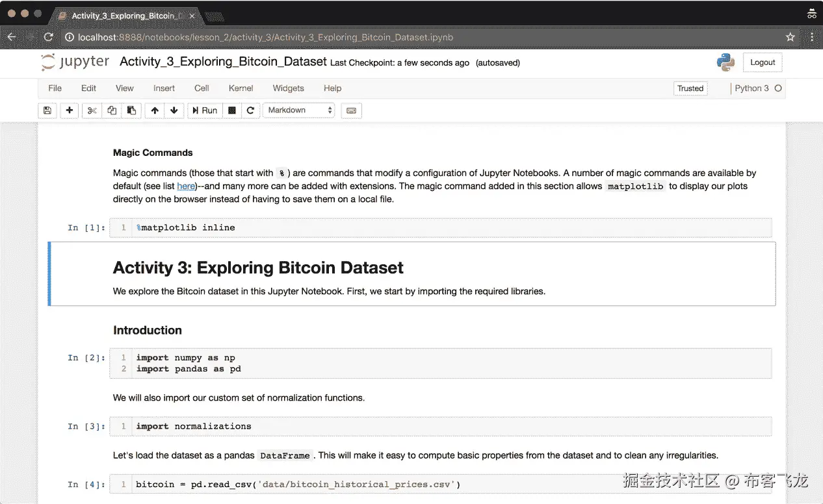
Task: Click the notebook title to rename it
Action: [x=223, y=62]
